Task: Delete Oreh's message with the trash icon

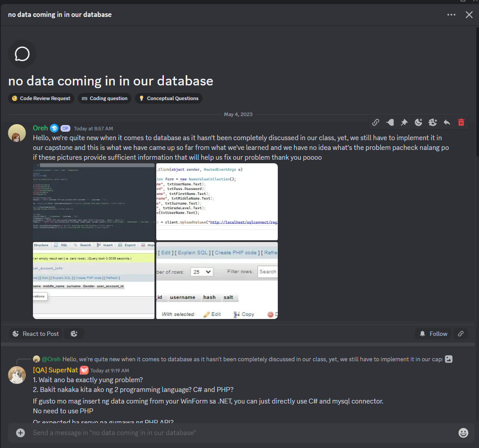Action: [461, 122]
